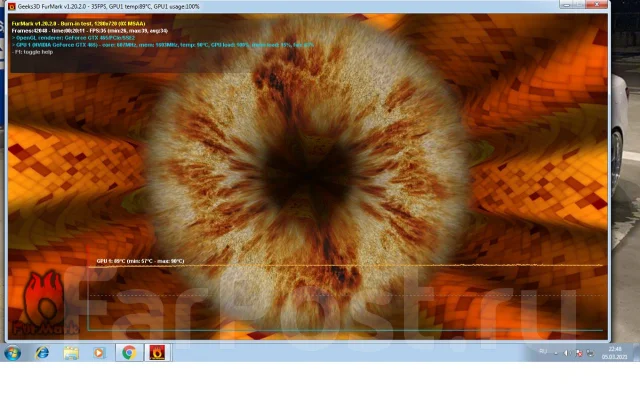Image resolution: width=640 pixels, height=414 pixels.
Task: Open the network status tray icon
Action: (590, 353)
